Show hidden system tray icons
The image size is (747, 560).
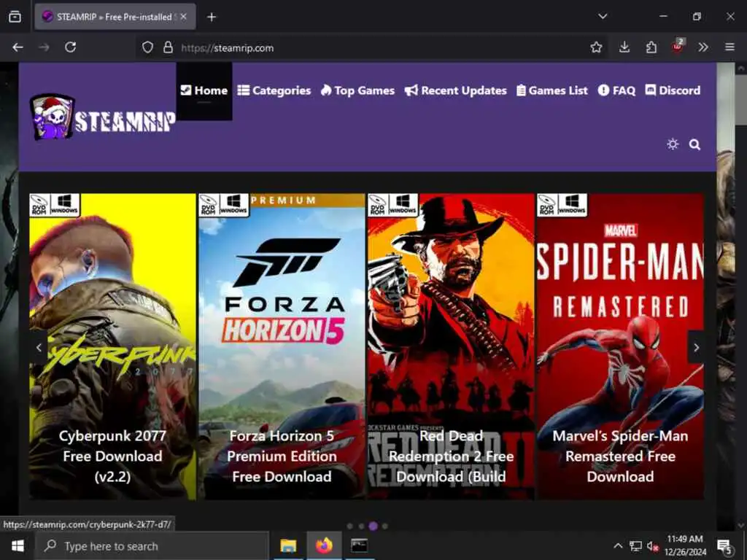click(x=618, y=545)
